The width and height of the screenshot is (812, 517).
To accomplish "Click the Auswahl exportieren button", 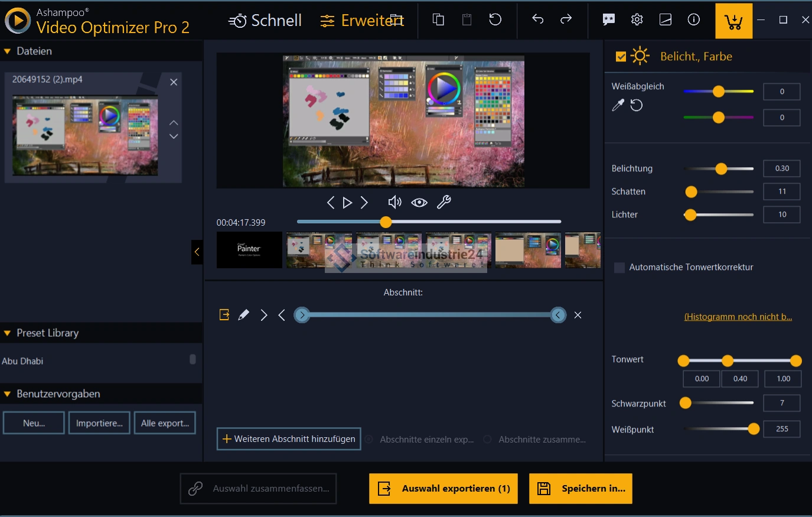I will pyautogui.click(x=443, y=489).
